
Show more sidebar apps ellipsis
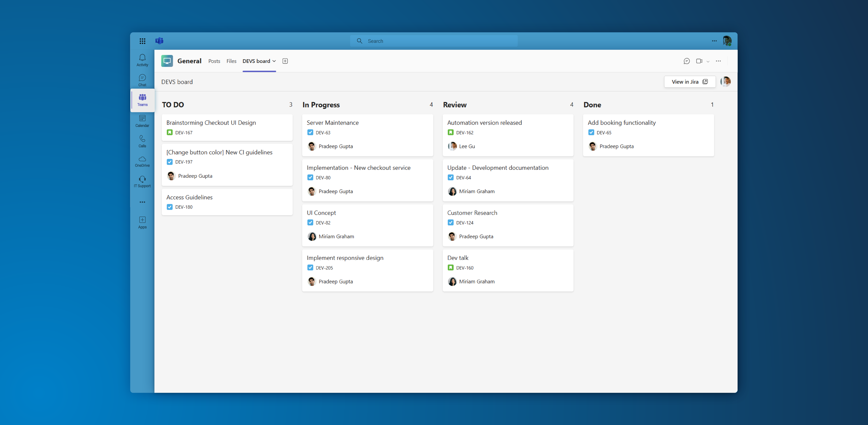point(142,202)
